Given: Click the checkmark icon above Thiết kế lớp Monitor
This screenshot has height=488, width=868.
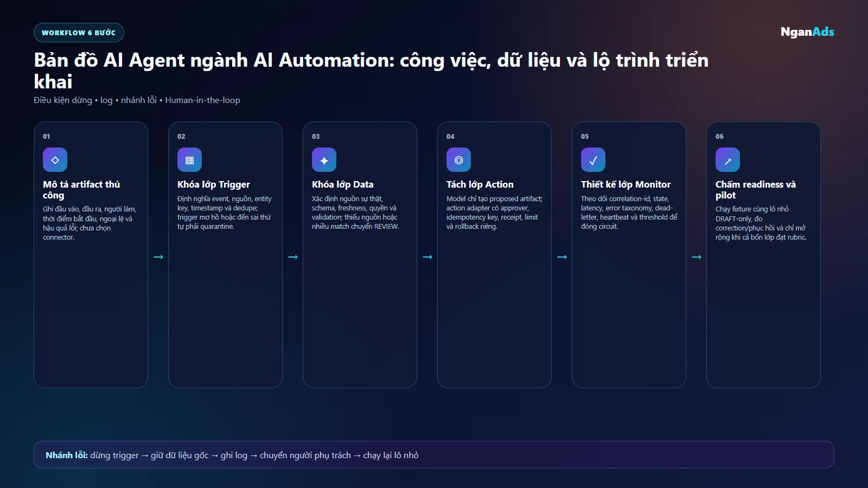Looking at the screenshot, I should pyautogui.click(x=593, y=160).
